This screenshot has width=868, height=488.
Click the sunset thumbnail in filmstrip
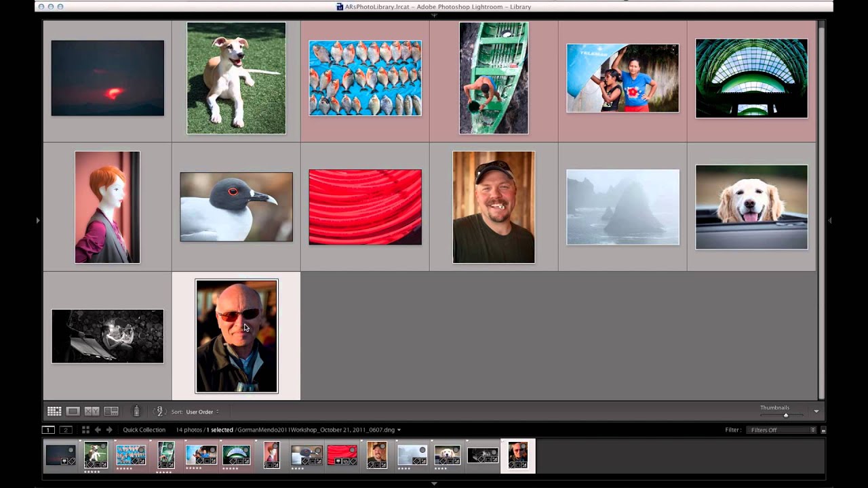[x=60, y=455]
